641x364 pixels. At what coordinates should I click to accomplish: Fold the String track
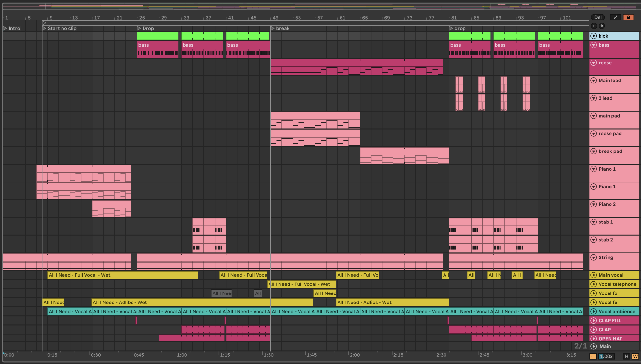pos(593,257)
